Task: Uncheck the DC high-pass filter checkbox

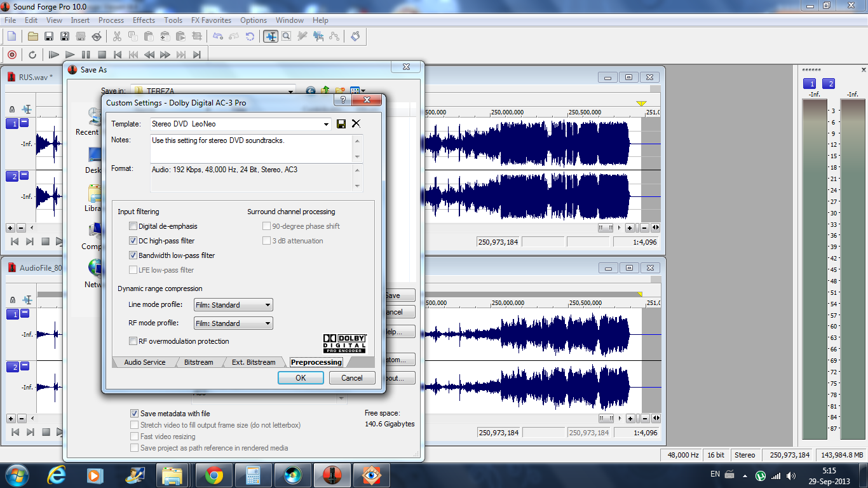Action: pos(133,241)
